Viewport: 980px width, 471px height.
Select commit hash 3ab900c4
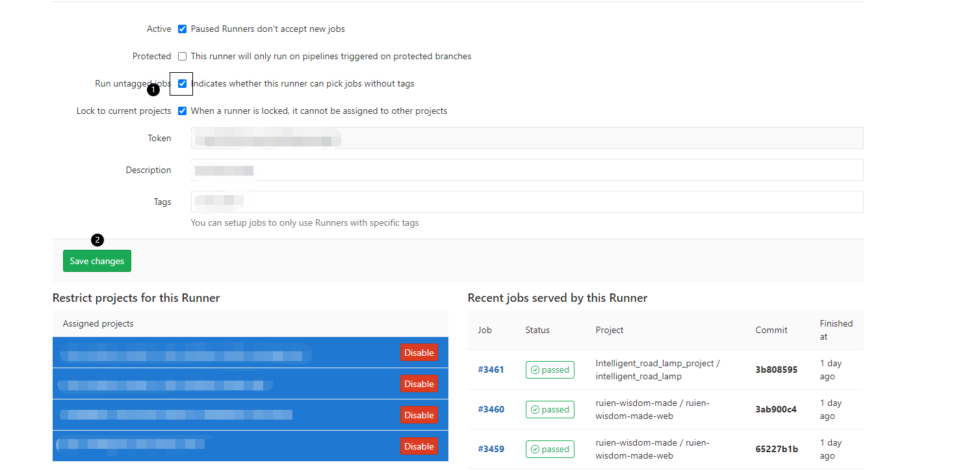click(x=775, y=409)
